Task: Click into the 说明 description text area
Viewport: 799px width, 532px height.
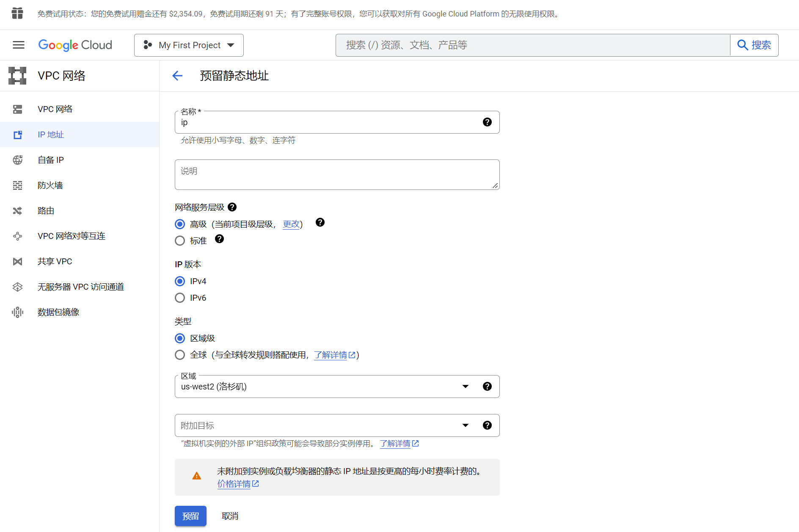Action: [337, 175]
